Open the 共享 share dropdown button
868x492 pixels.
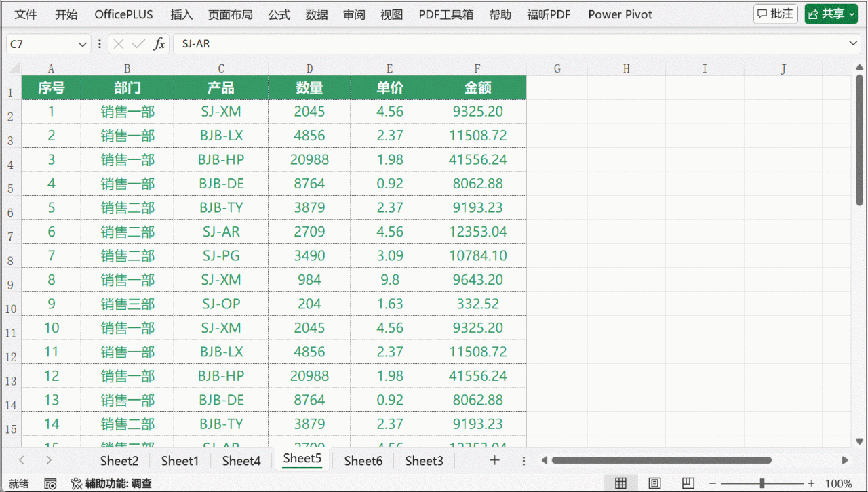(x=831, y=14)
